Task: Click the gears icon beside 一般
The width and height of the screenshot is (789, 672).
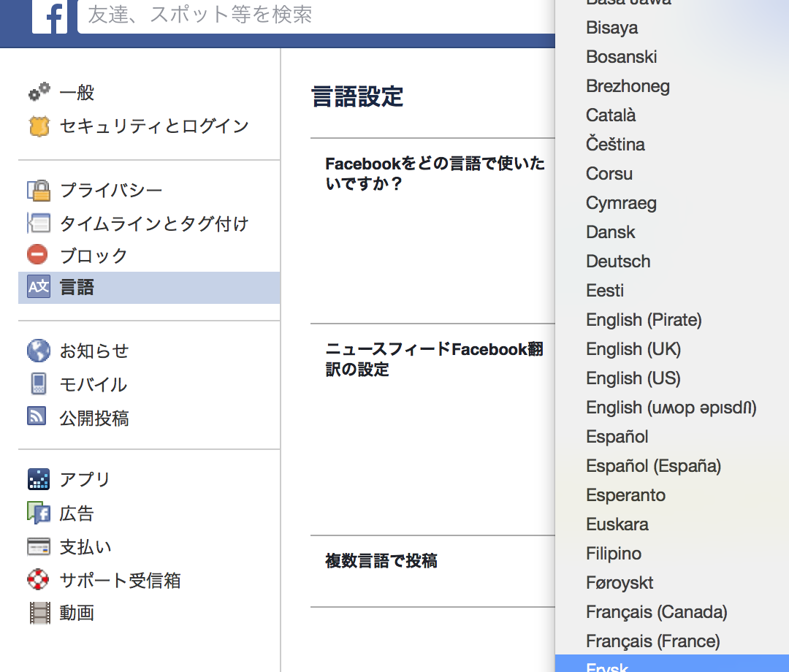Action: [39, 92]
